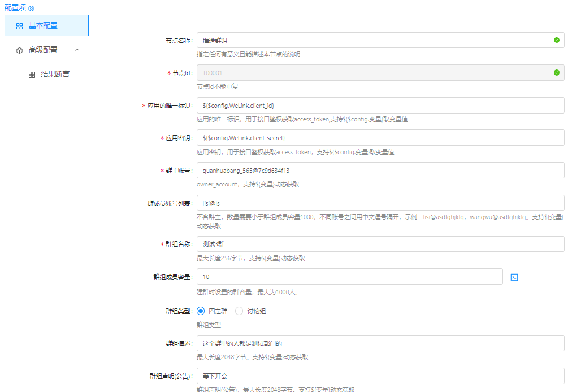
Task: Click the cube icon beside 高级配置
Action: (19, 50)
